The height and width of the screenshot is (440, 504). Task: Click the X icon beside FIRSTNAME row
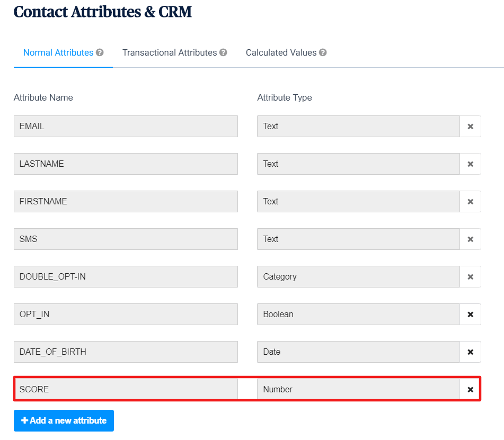[x=470, y=202]
